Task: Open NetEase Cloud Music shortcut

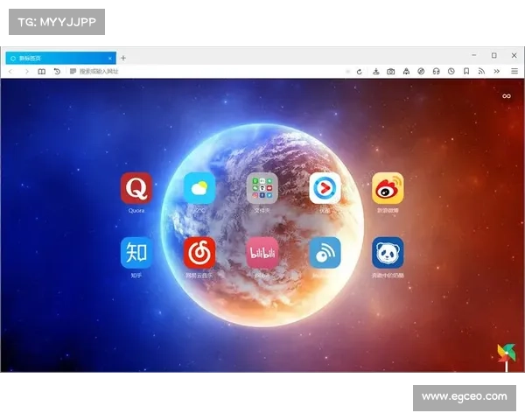Action: 199,253
